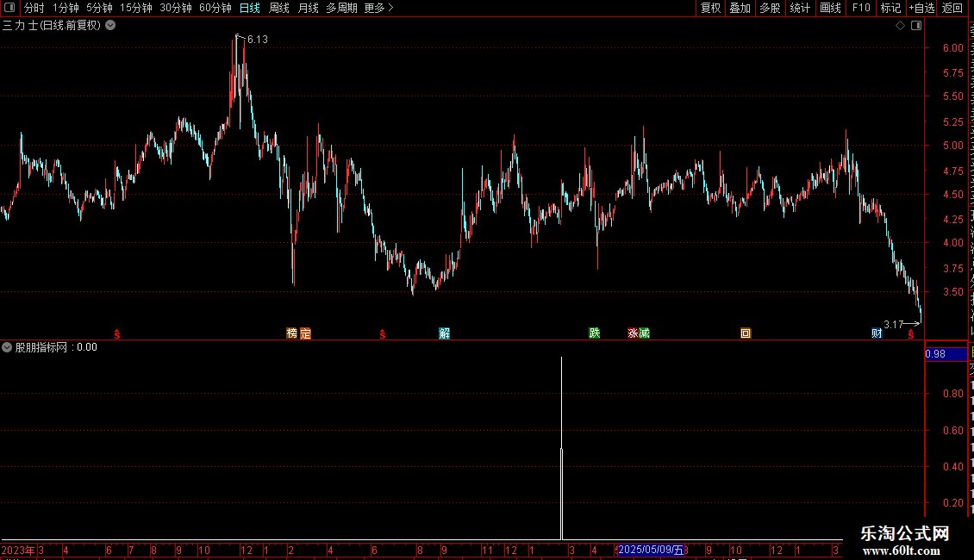Click the 叠加 overlay button
This screenshot has height=560, width=974.
[740, 8]
